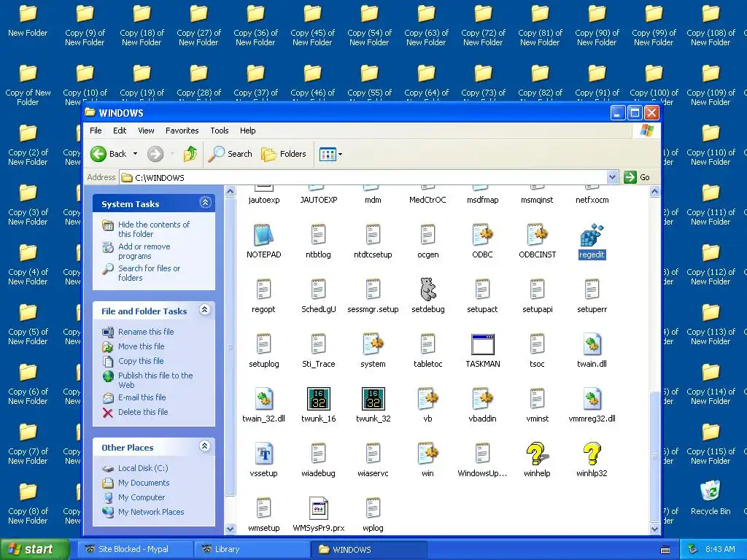The image size is (747, 560).
Task: Collapse the Other Places panel
Action: 205,446
